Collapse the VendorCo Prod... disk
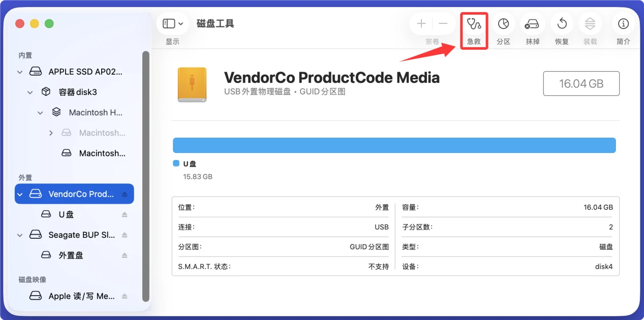Screen dimensions: 644x320 (20, 194)
